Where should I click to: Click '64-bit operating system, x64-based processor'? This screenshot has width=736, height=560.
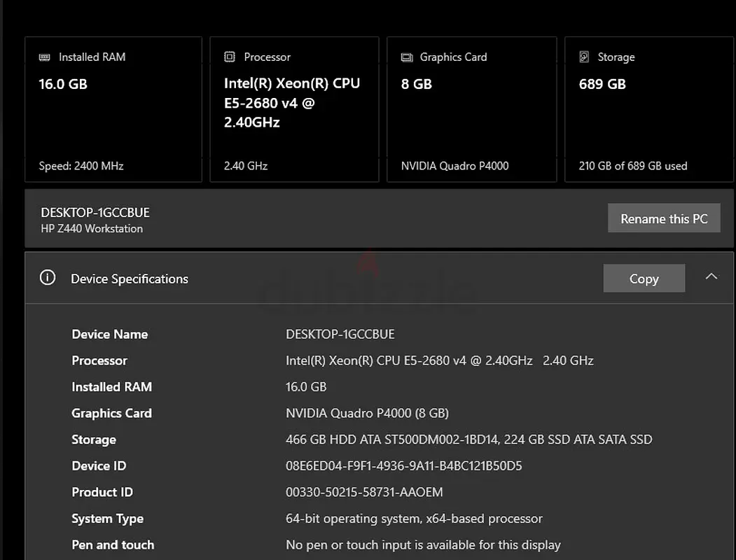pyautogui.click(x=414, y=519)
